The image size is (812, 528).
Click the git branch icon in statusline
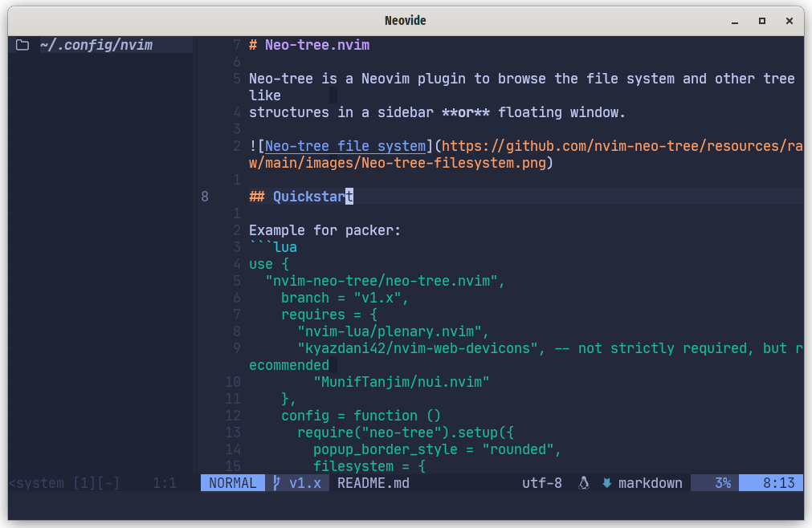click(x=275, y=483)
